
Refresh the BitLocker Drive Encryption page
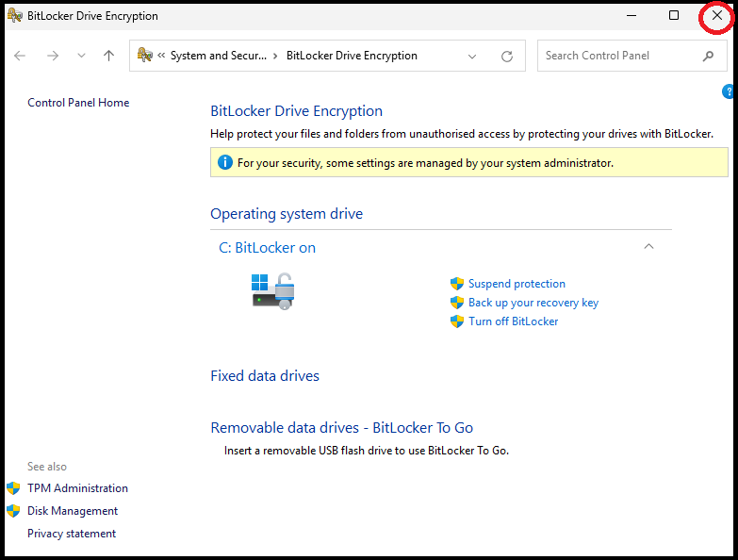tap(507, 56)
